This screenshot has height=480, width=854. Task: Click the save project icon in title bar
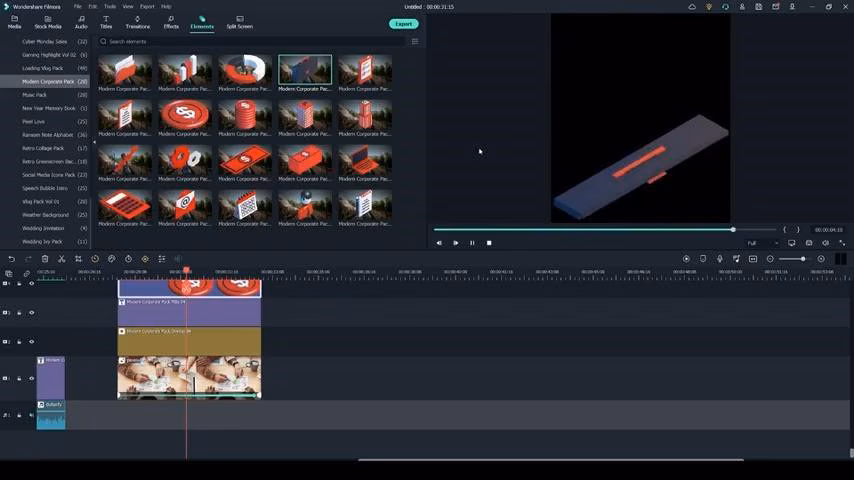[759, 7]
